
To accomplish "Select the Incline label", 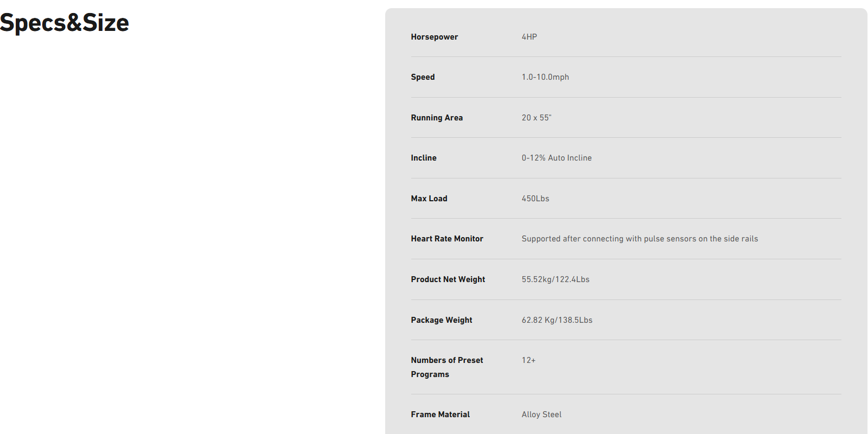I will coord(424,158).
